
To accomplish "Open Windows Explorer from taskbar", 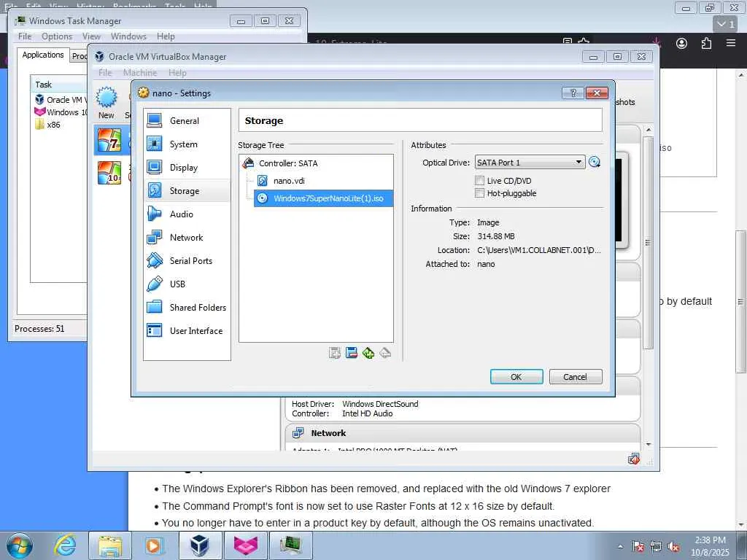I will (x=111, y=545).
